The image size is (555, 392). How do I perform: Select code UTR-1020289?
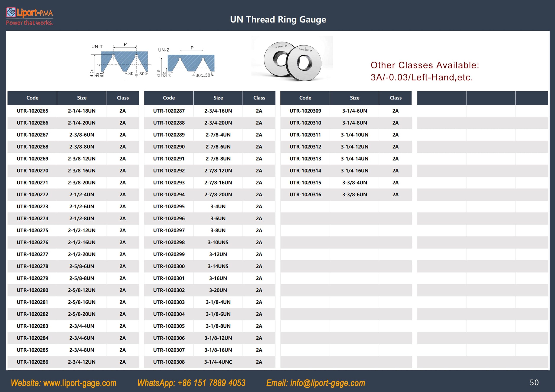tap(169, 135)
